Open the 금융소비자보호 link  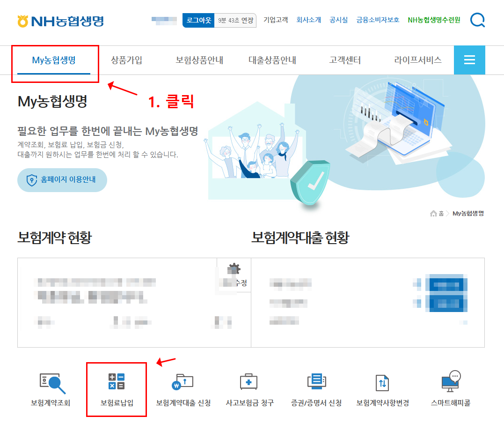point(378,20)
